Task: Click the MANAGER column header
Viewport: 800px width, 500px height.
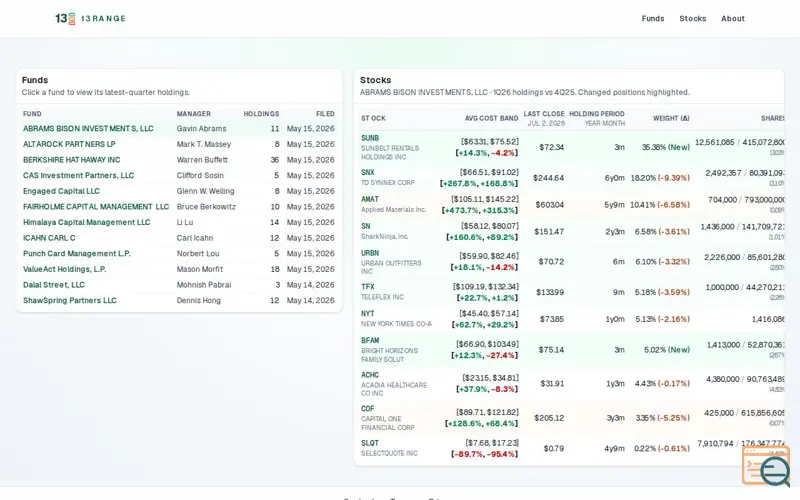Action: click(x=193, y=114)
